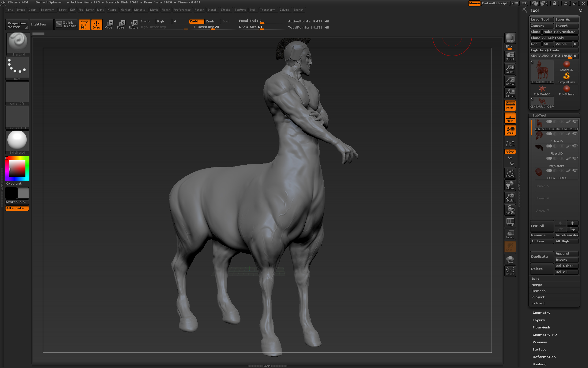Click the Duplicate subtool button
This screenshot has height=368, width=588.
(x=541, y=257)
